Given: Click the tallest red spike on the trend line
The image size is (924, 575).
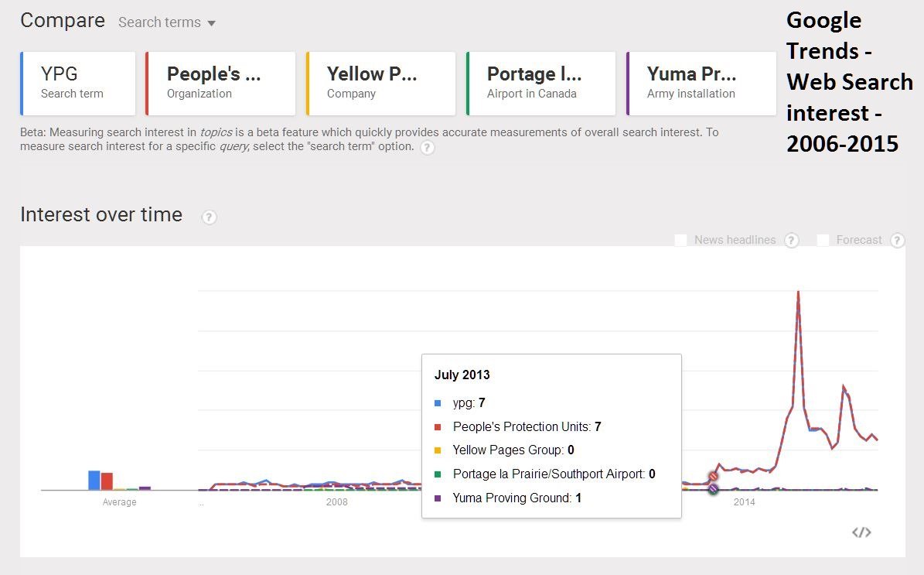Looking at the screenshot, I should [x=799, y=293].
